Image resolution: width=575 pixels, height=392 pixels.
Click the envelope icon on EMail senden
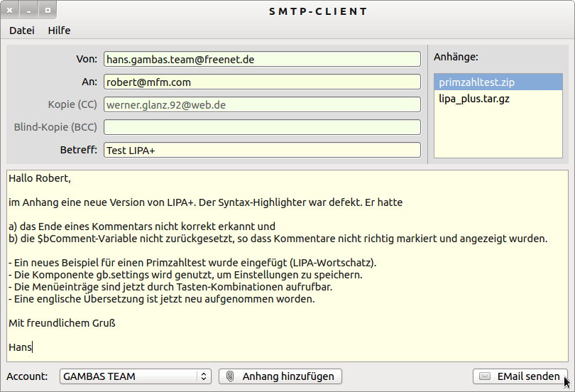coord(486,376)
